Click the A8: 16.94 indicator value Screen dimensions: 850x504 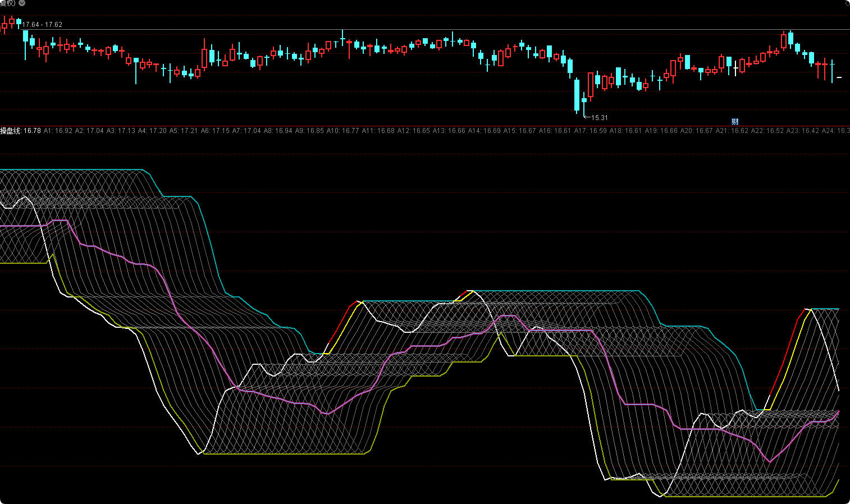278,131
